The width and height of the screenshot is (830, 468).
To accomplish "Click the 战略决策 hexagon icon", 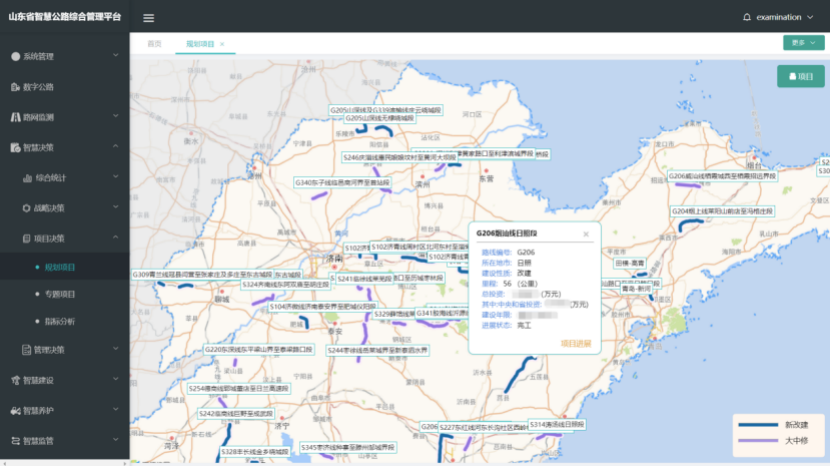I will (x=26, y=208).
